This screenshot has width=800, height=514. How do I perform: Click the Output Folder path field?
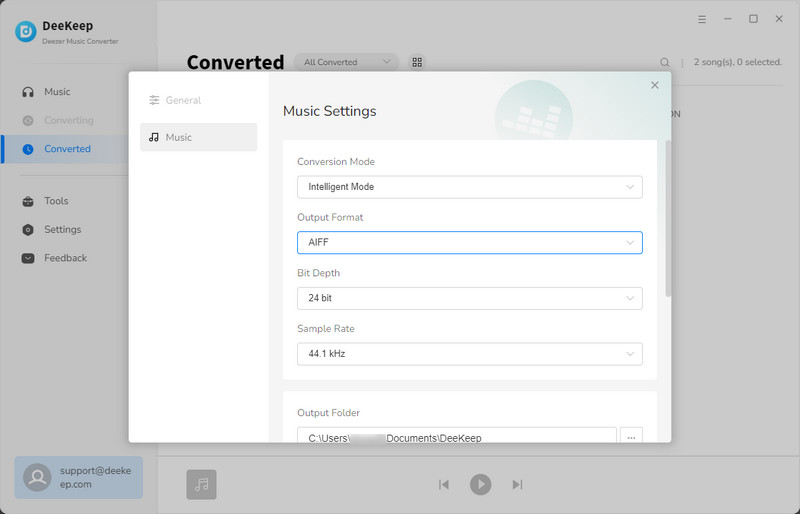coord(457,435)
